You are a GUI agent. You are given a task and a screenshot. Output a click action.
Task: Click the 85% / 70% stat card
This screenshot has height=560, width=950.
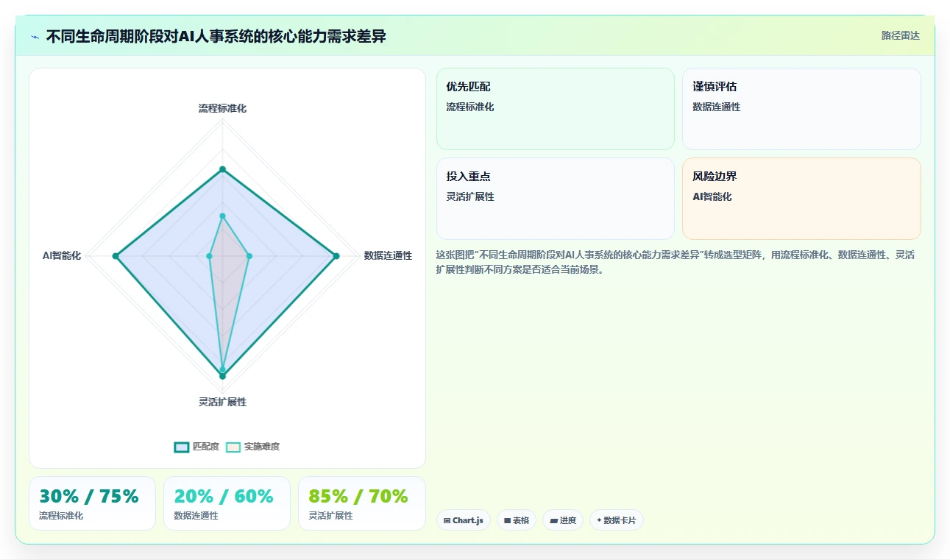click(x=361, y=503)
